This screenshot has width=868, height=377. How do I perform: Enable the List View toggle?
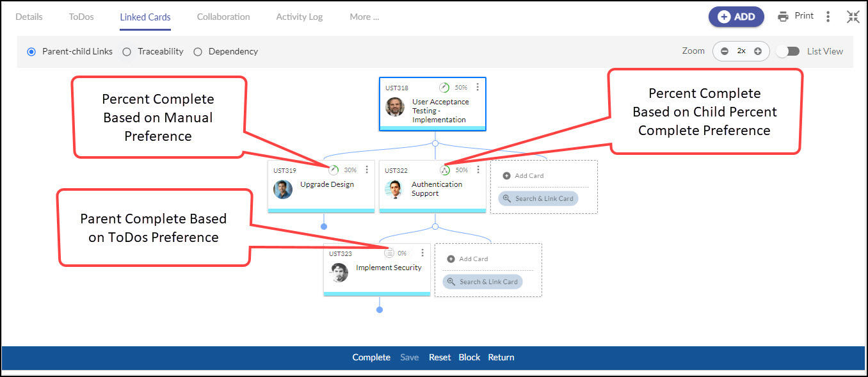787,51
